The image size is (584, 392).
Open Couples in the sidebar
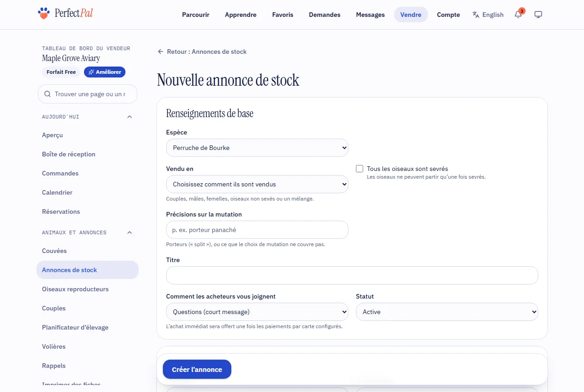click(88, 308)
